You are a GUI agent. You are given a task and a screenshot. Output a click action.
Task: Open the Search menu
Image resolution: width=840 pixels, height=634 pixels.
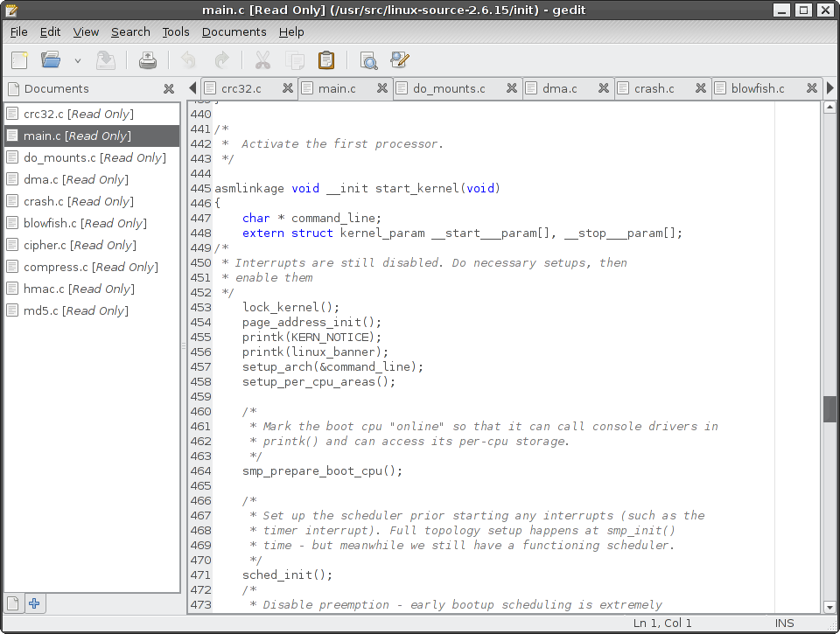point(130,32)
